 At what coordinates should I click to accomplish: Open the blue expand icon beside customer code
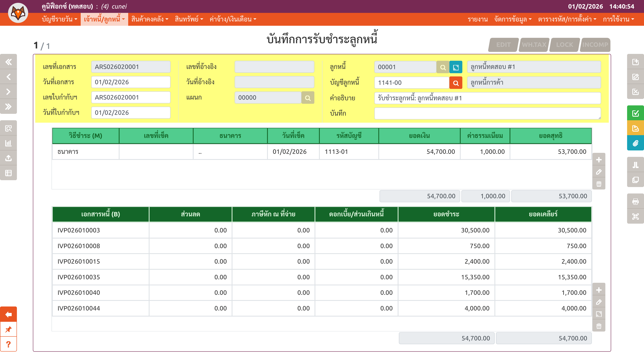(456, 67)
